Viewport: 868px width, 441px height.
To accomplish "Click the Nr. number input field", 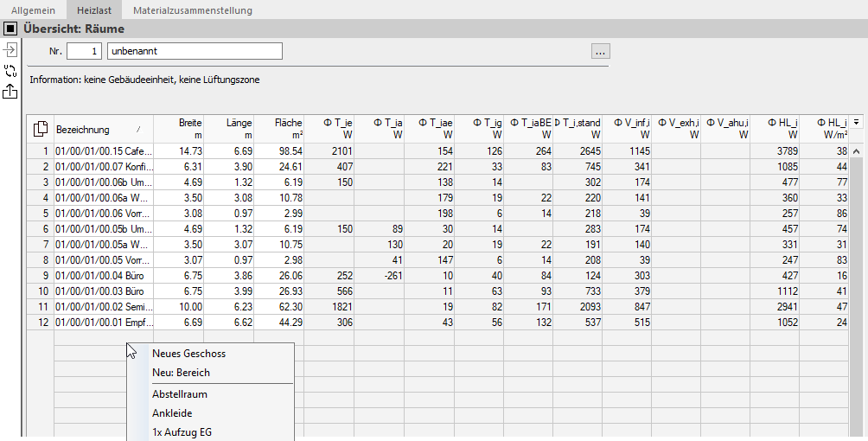I will click(x=84, y=51).
